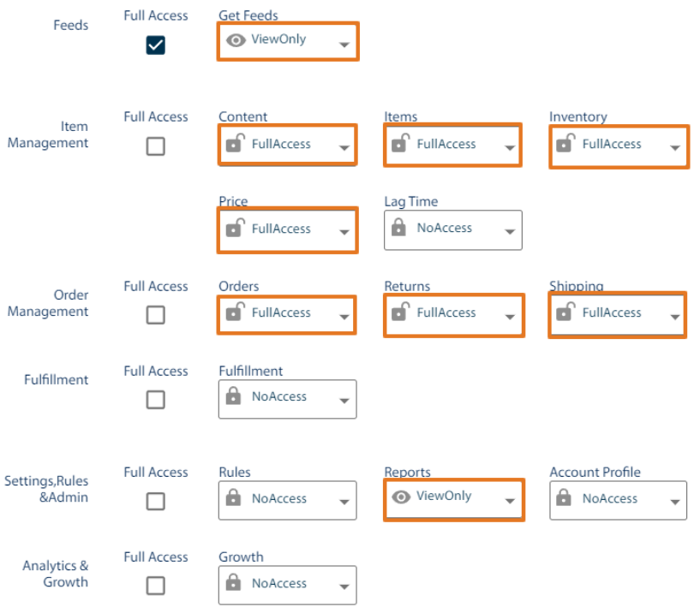
Task: Click the eye icon on Get Feeds ViewOnly
Action: [x=236, y=40]
